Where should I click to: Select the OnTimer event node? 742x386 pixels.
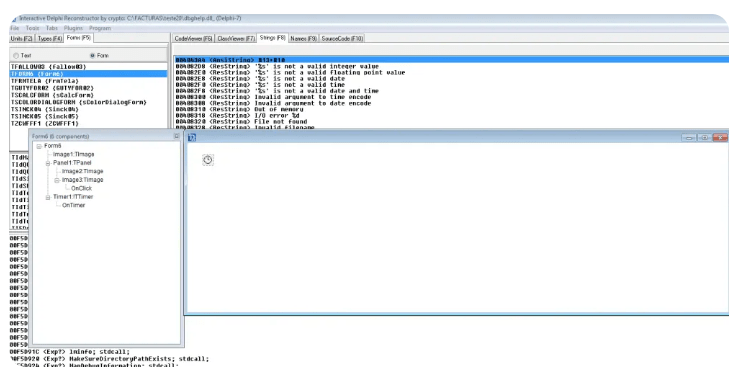coord(73,205)
